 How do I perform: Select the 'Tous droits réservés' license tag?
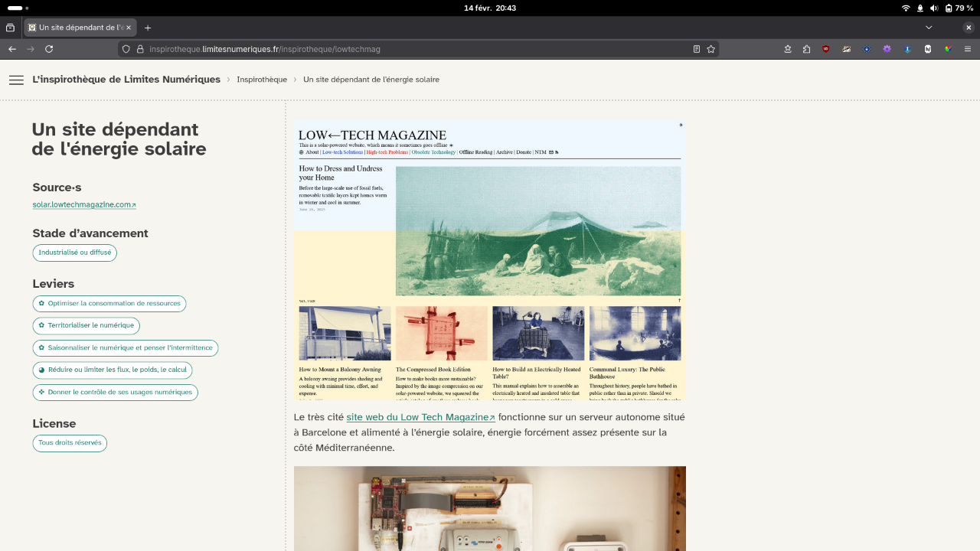70,443
